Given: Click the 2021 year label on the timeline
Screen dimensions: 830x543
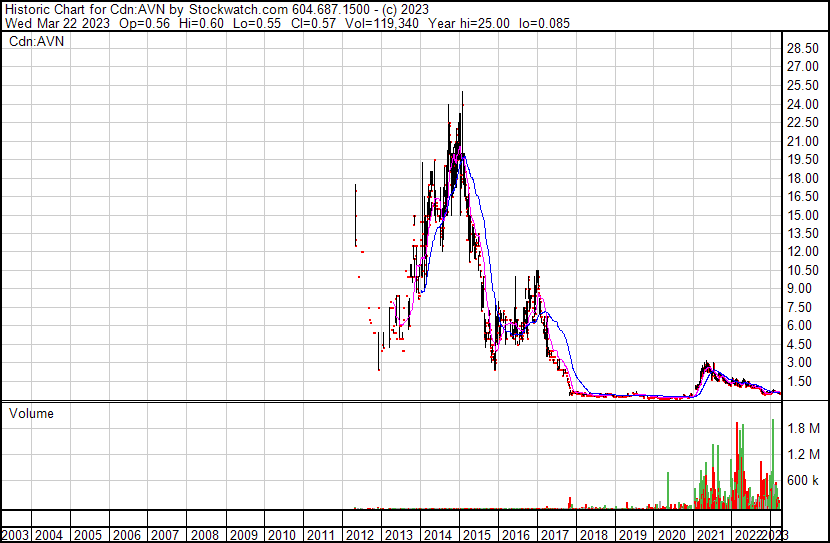Looking at the screenshot, I should [x=710, y=535].
